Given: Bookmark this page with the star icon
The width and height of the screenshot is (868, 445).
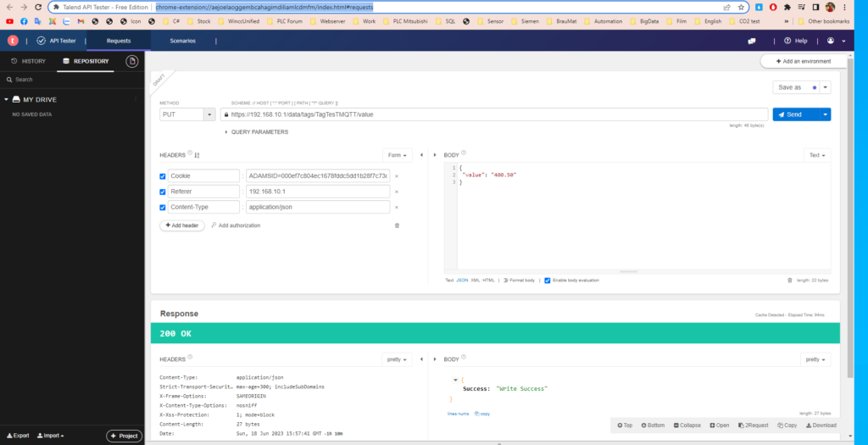Looking at the screenshot, I should 741,7.
